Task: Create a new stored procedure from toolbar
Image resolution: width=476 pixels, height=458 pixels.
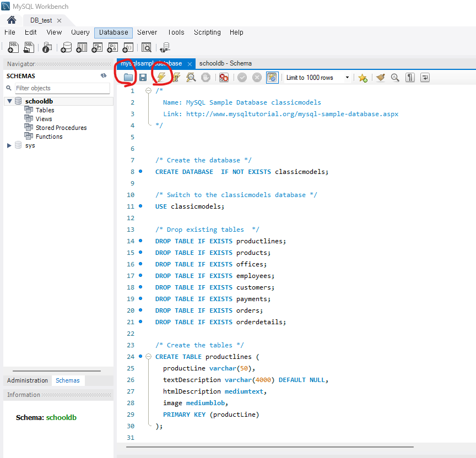Action: [112, 47]
